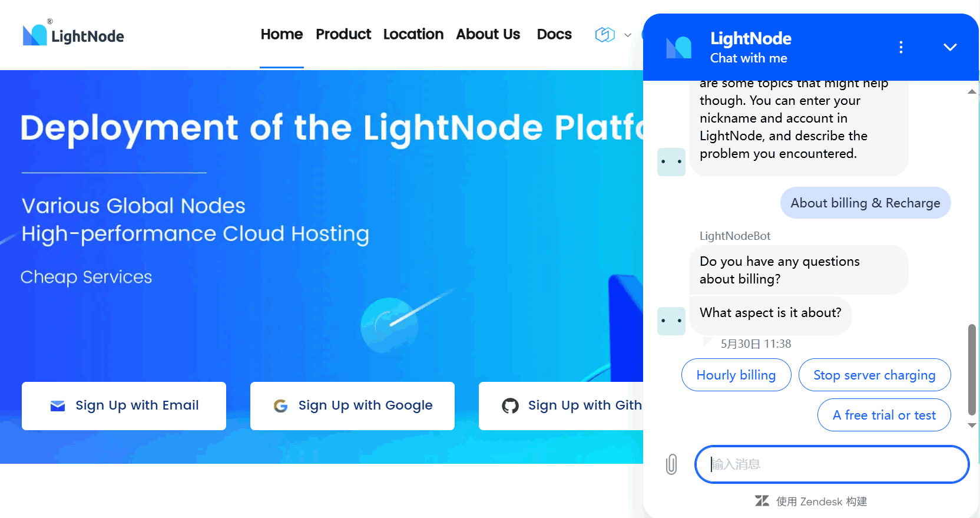Click the 5月30日 11:38 timestamp
This screenshot has width=980, height=518.
point(756,344)
